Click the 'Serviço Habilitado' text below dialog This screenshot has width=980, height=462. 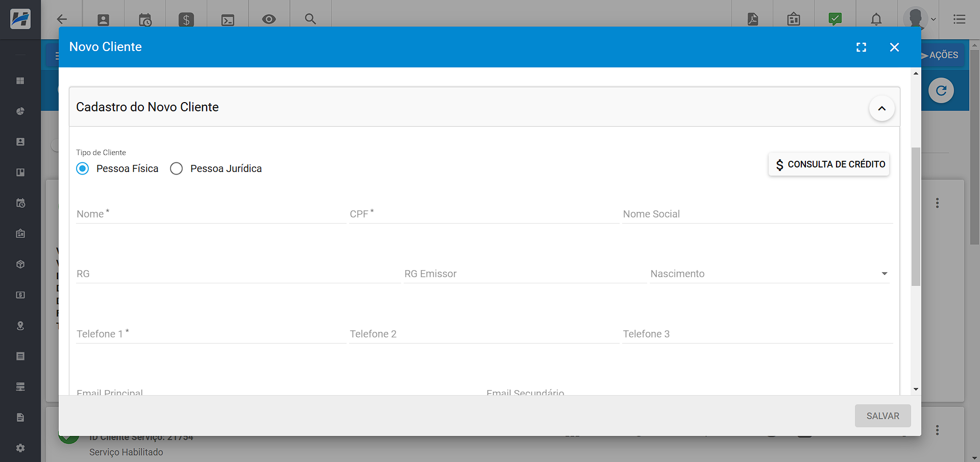(126, 452)
